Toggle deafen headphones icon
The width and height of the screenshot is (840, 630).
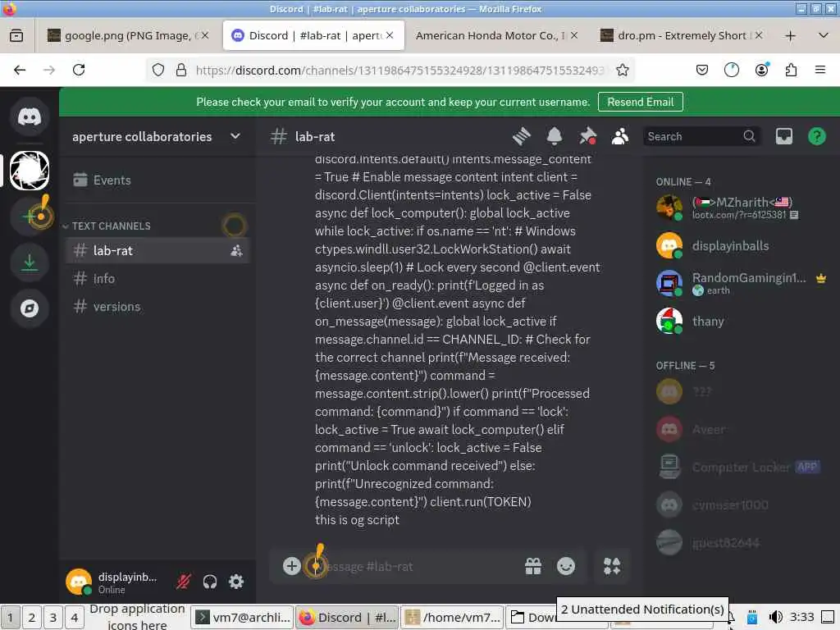210,582
